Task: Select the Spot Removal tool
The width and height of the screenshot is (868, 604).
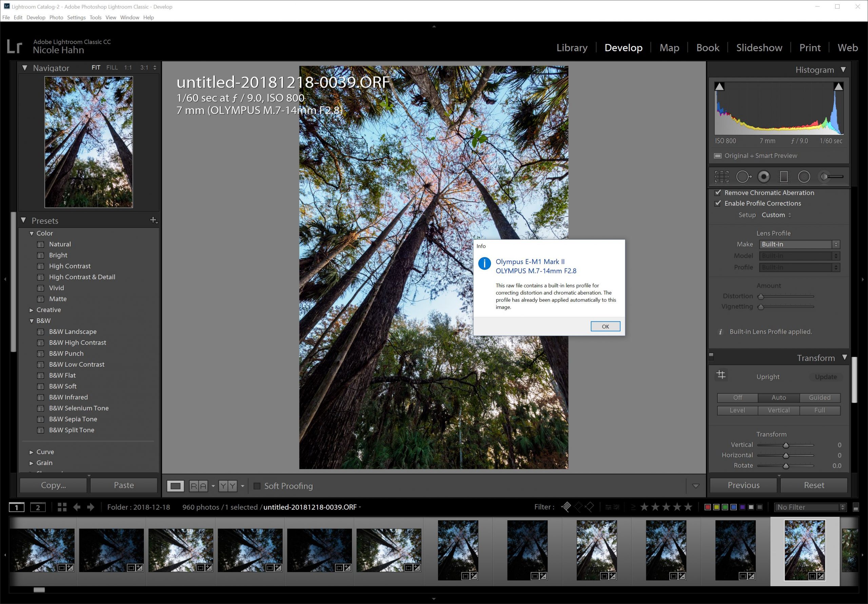Action: [743, 177]
